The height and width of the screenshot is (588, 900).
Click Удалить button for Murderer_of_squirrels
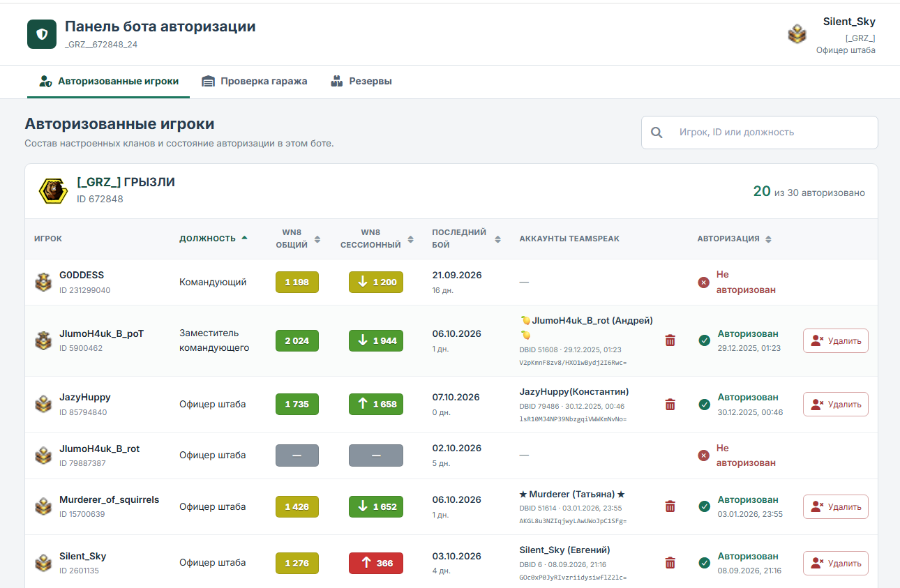click(836, 507)
